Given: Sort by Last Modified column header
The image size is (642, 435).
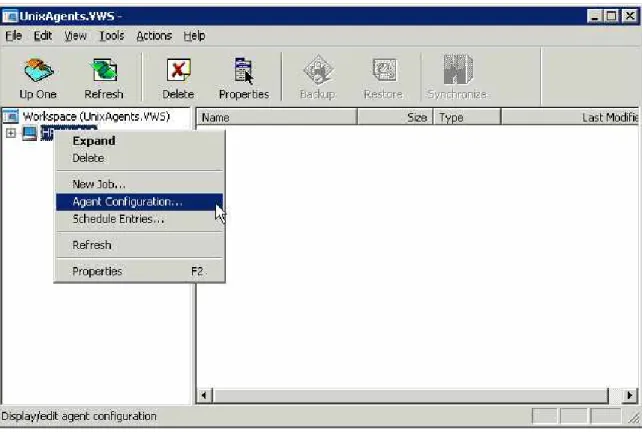Looking at the screenshot, I should pyautogui.click(x=570, y=118).
